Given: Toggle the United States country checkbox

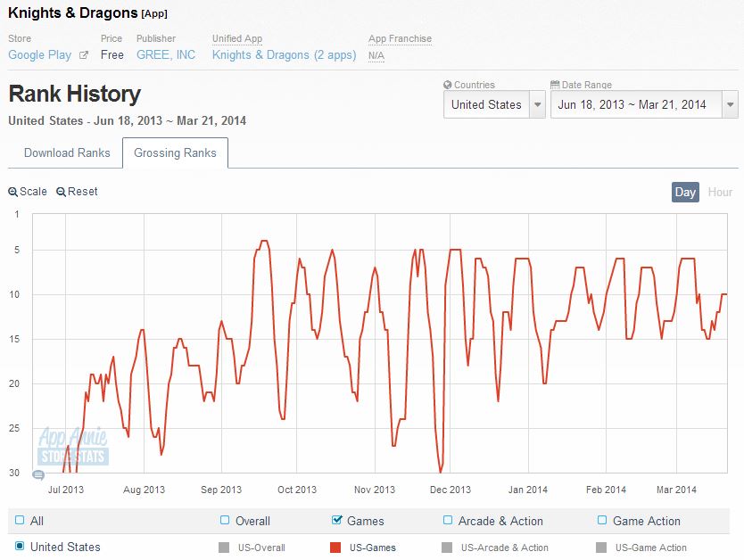Looking at the screenshot, I should (x=20, y=546).
